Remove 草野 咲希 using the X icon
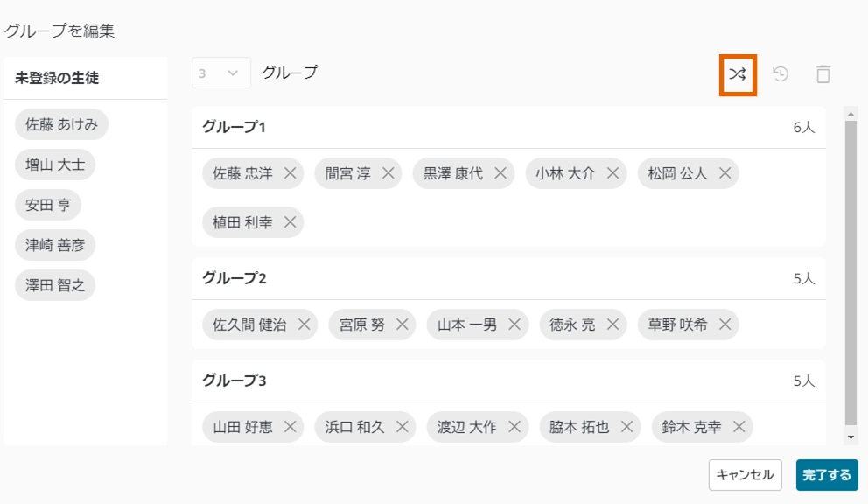Viewport: 868px width, 504px height. click(x=724, y=324)
